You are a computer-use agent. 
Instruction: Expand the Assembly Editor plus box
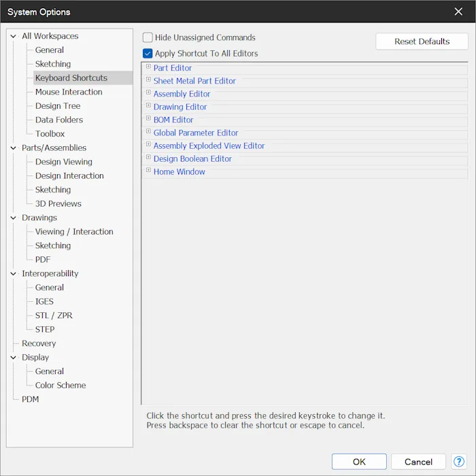[x=148, y=92]
